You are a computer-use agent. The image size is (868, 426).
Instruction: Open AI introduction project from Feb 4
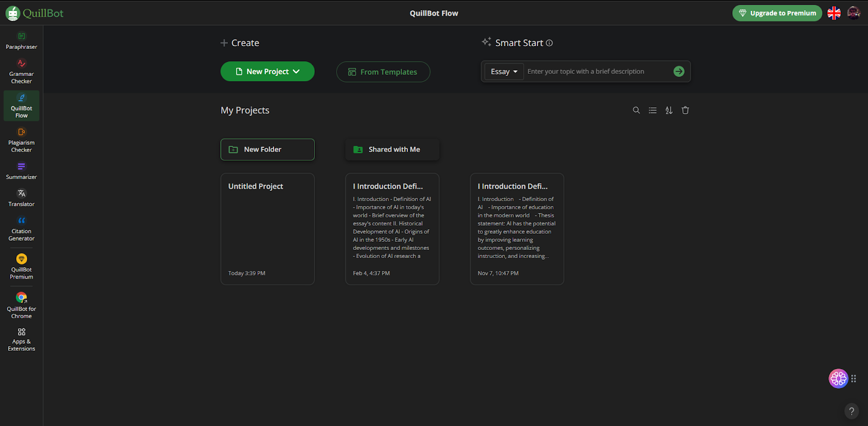[x=392, y=229]
